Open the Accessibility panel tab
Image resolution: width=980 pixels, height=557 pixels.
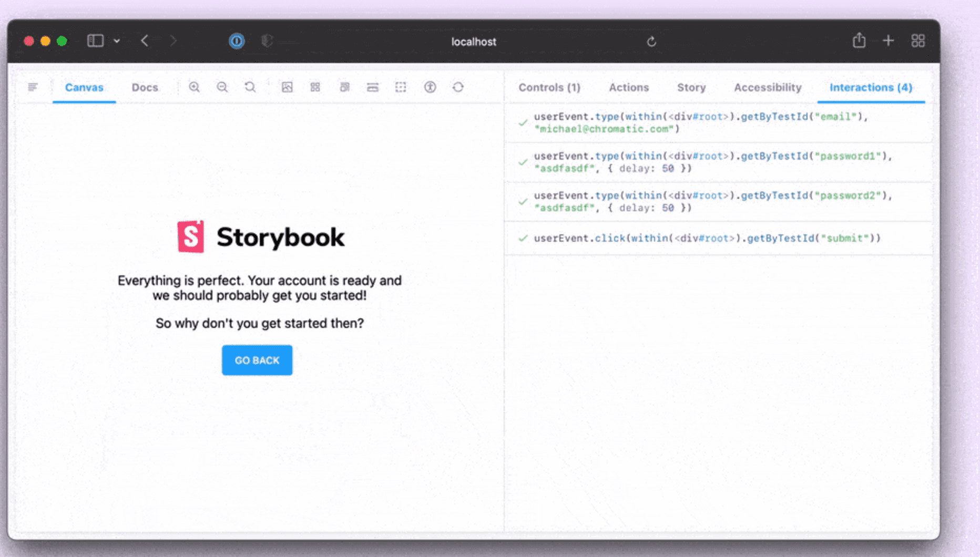(x=767, y=87)
